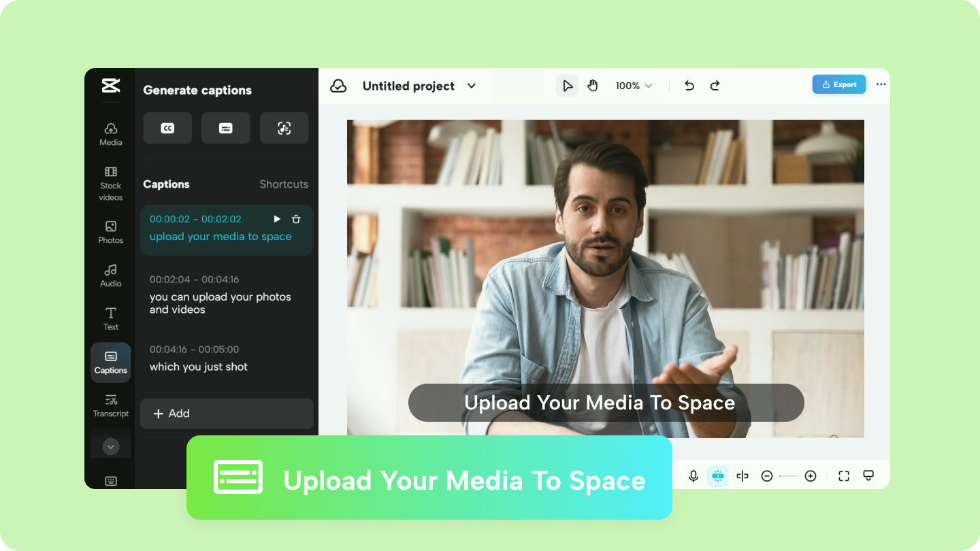This screenshot has width=980, height=551.
Task: Enter fullscreen preview
Action: tap(844, 476)
